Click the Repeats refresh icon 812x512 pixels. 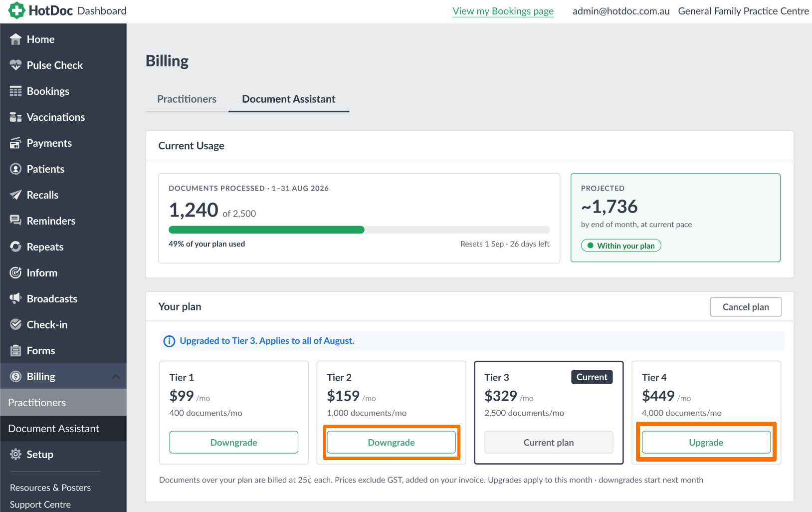coord(16,247)
